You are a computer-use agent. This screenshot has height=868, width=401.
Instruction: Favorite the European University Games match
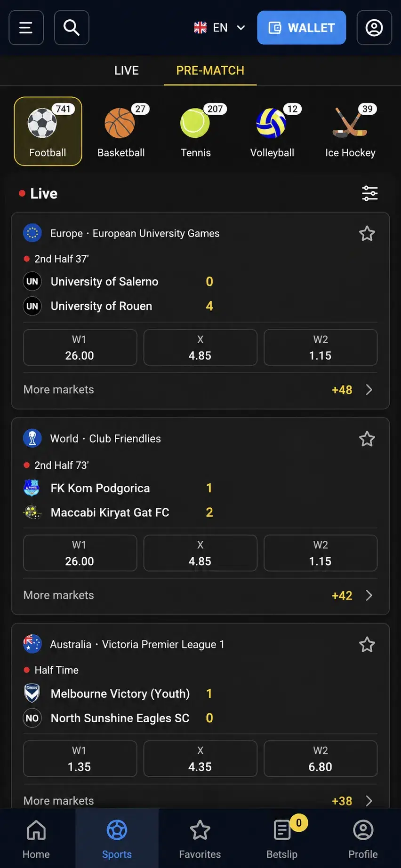coord(367,234)
